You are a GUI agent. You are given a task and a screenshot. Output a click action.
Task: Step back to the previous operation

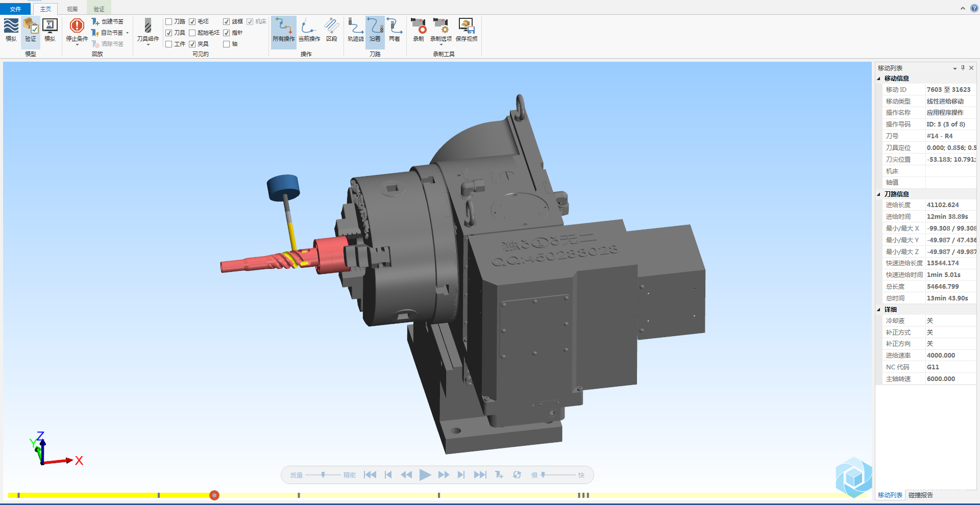coord(388,475)
